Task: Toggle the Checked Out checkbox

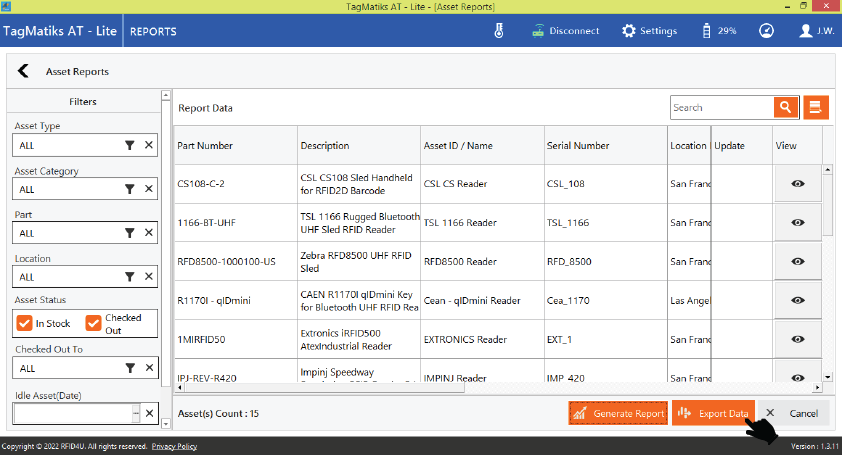Action: tap(94, 323)
